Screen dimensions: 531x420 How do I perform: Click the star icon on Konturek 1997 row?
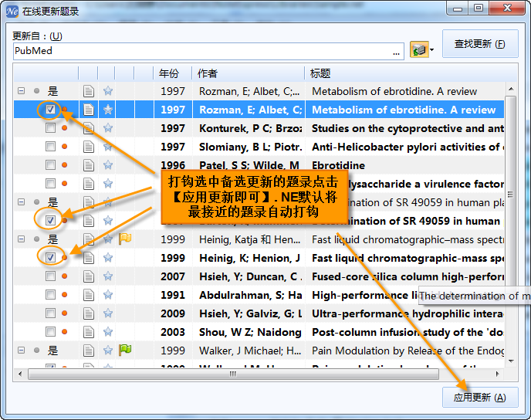click(108, 127)
